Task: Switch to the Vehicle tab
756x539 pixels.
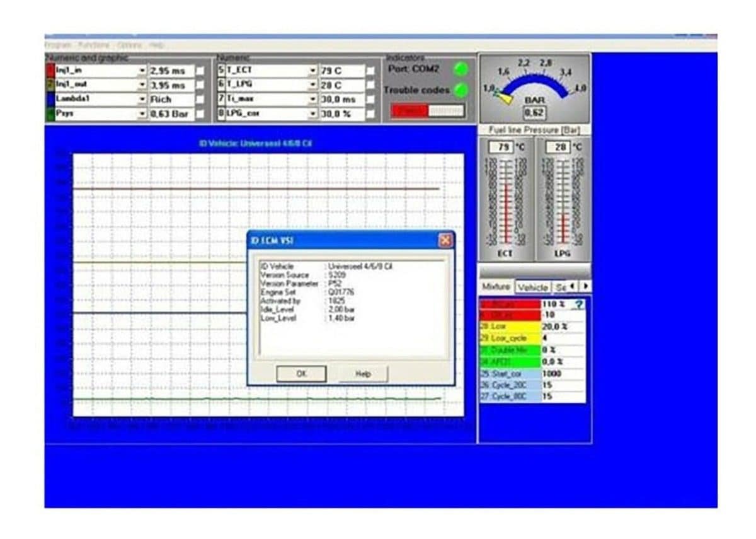Action: 533,286
